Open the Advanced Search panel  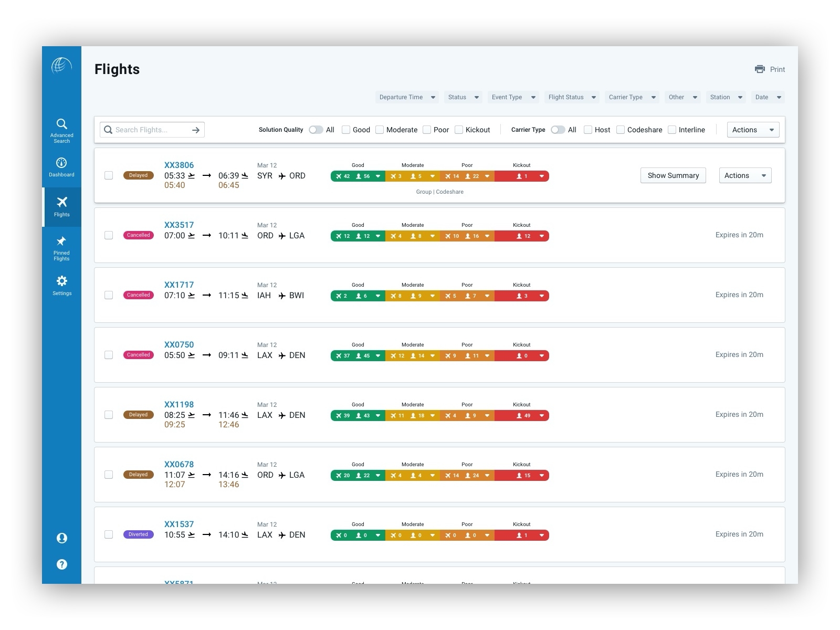point(61,130)
